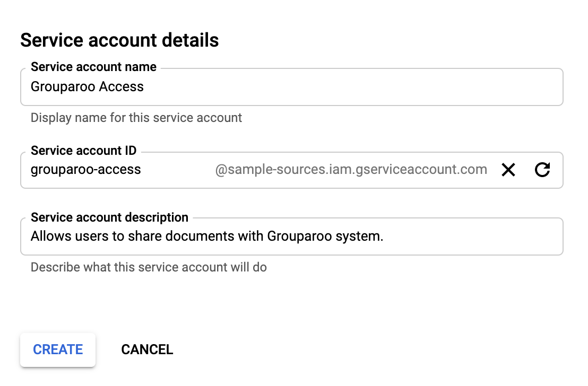Click the CREATE button
The width and height of the screenshot is (588, 386).
58,349
